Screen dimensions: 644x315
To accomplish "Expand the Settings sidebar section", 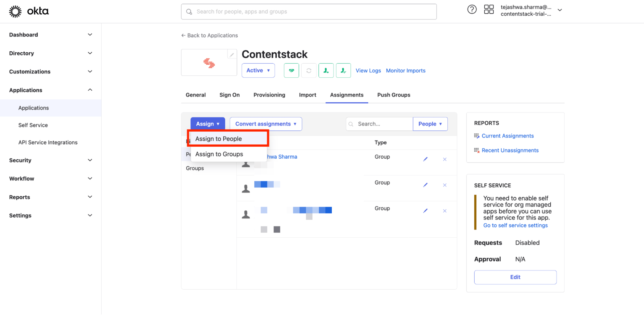I will [90, 215].
